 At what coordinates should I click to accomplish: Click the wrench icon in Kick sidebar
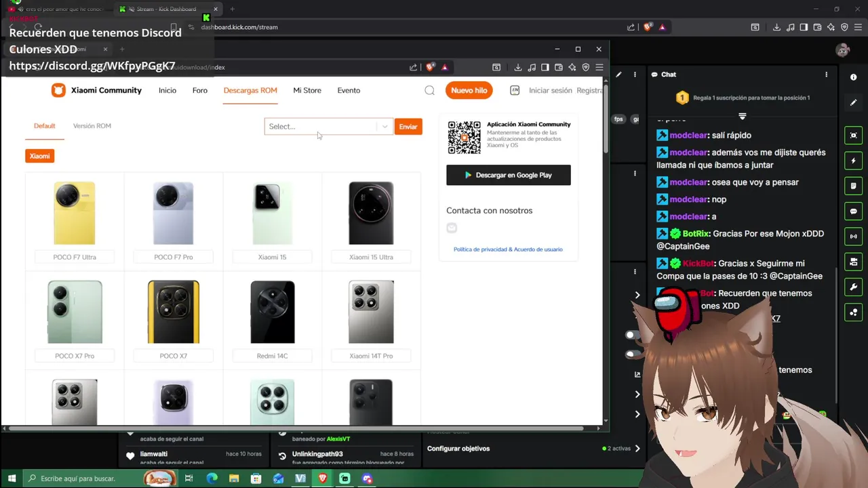click(853, 287)
